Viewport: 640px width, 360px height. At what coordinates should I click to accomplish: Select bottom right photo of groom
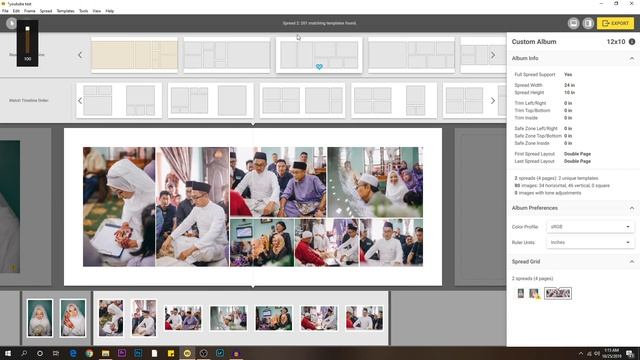pyautogui.click(x=391, y=242)
